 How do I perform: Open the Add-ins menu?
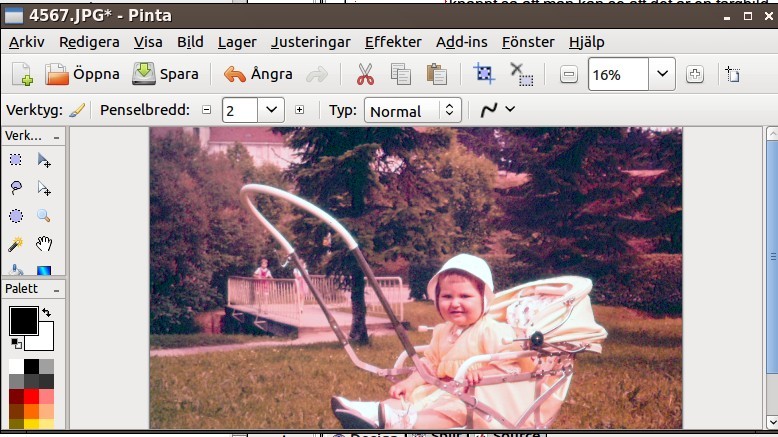coord(461,42)
